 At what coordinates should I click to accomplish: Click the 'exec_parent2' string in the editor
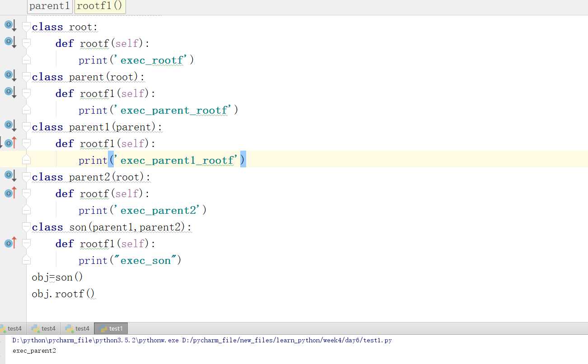click(157, 210)
